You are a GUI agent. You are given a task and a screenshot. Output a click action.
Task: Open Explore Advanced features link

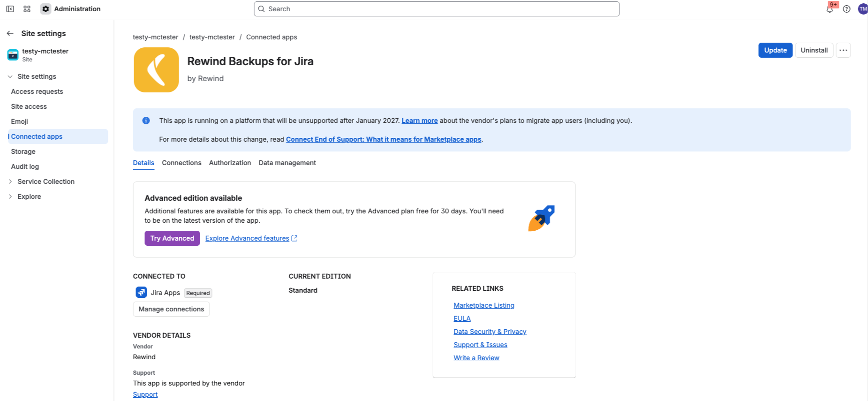pyautogui.click(x=251, y=238)
